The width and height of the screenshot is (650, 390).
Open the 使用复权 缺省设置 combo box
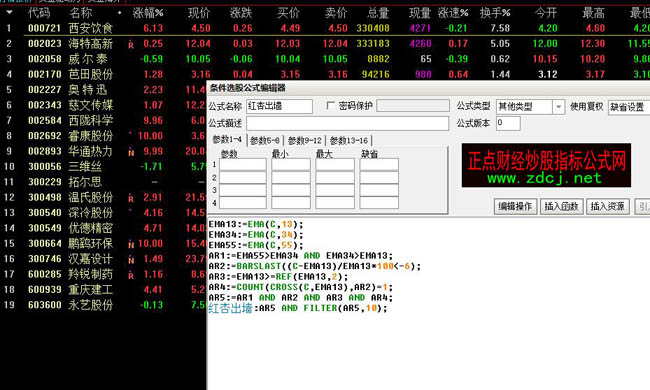[628, 107]
